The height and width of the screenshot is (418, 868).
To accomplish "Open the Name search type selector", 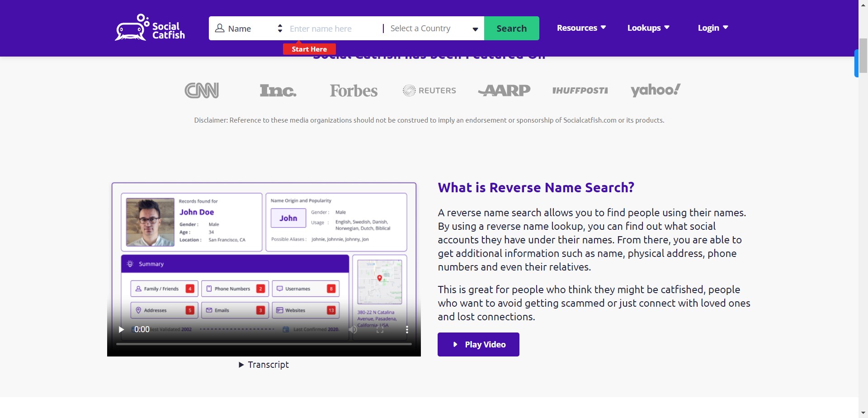I will tap(248, 28).
